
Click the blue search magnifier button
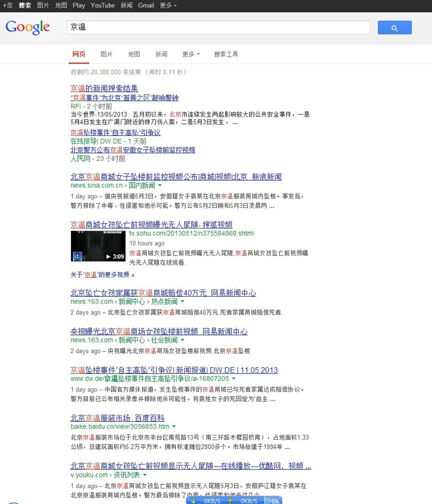coord(395,28)
